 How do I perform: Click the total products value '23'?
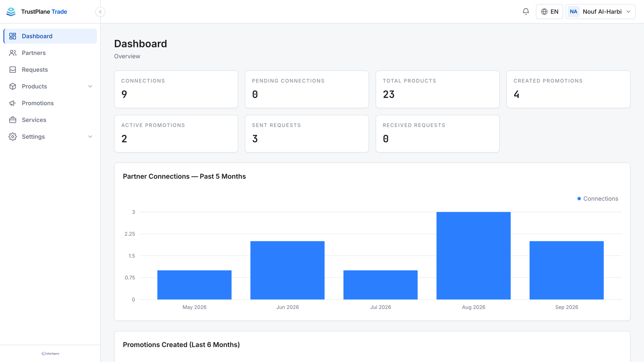(x=389, y=94)
